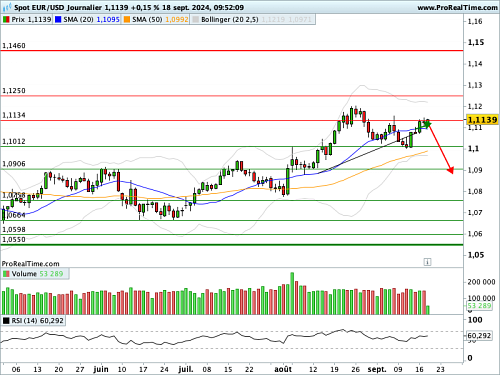
Task: Click the 1,05 tick on the price axis
Action: pos(476,255)
